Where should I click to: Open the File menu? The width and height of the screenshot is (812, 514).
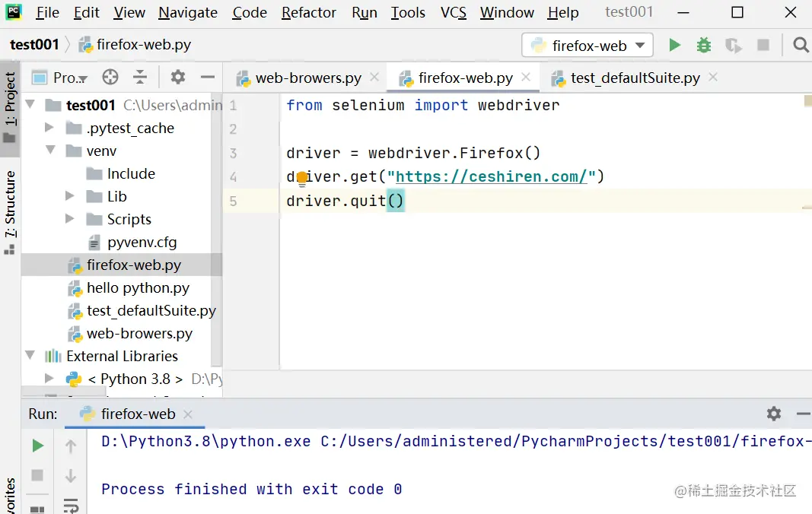coord(48,12)
